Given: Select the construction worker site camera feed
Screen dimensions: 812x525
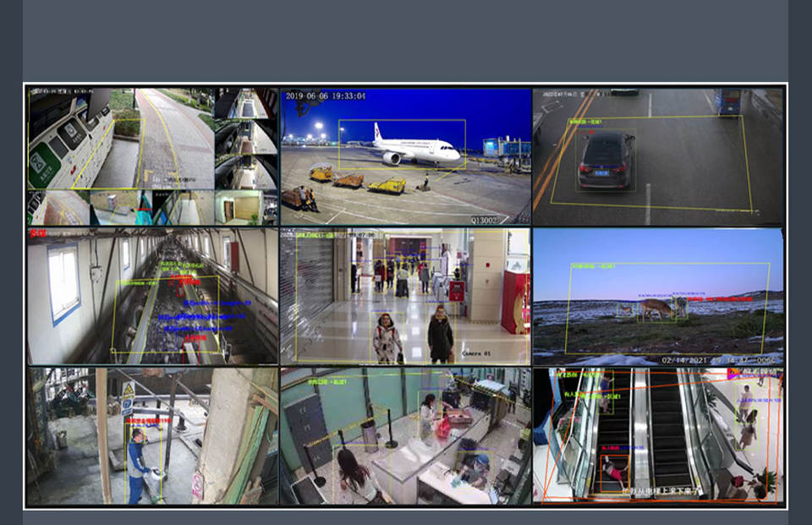Looking at the screenshot, I should coord(153,436).
